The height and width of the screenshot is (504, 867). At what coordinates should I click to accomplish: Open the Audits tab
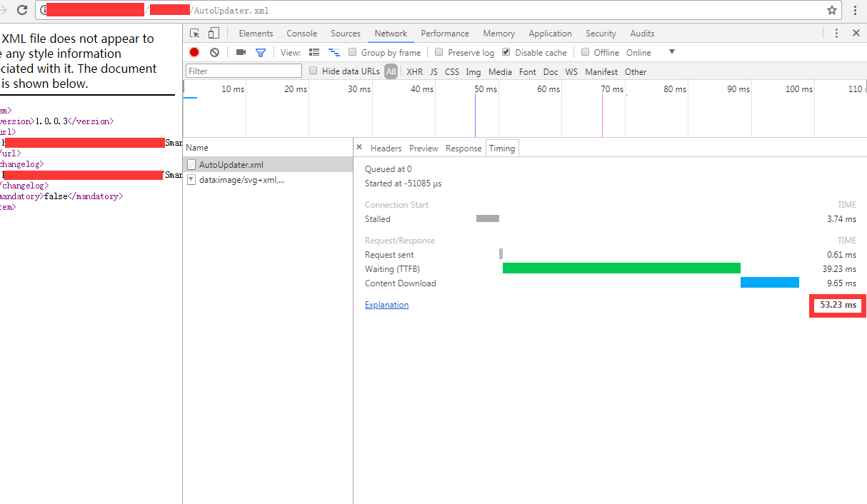pyautogui.click(x=642, y=34)
